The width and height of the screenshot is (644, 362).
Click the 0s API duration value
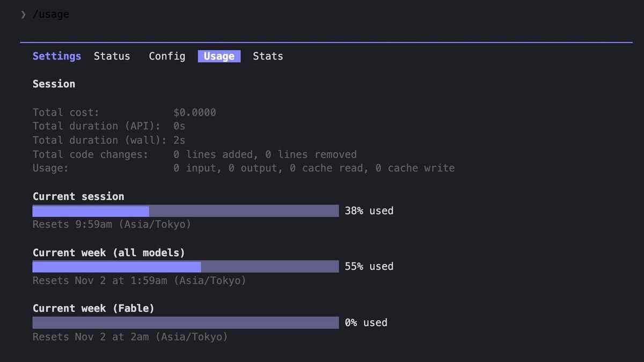[x=180, y=126]
